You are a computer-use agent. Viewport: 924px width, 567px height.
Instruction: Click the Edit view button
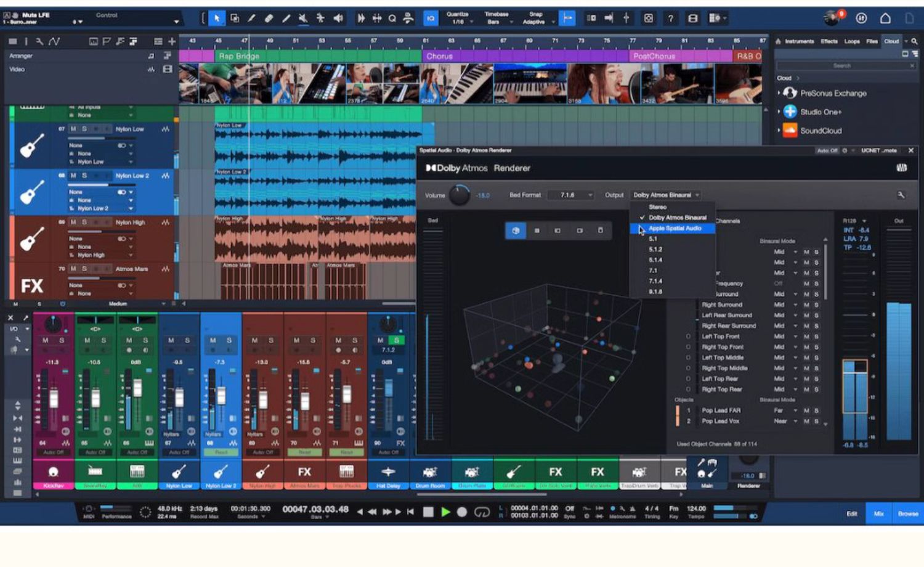pyautogui.click(x=852, y=513)
